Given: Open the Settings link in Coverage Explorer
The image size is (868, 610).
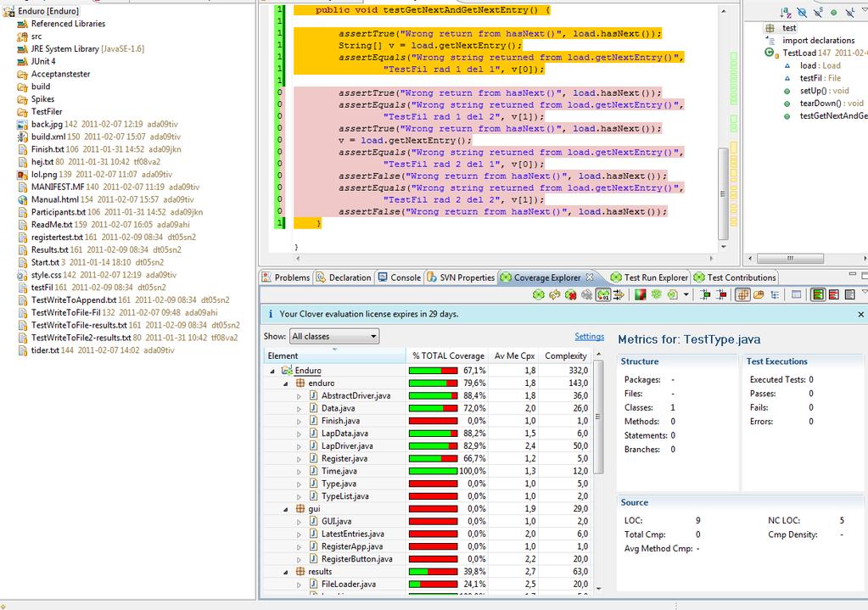Looking at the screenshot, I should click(589, 336).
